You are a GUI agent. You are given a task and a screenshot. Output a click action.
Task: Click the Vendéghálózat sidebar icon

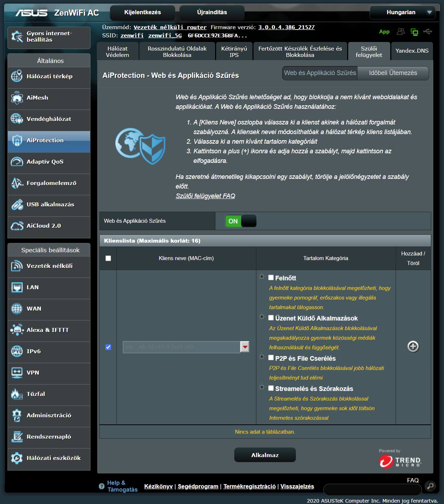pos(17,119)
